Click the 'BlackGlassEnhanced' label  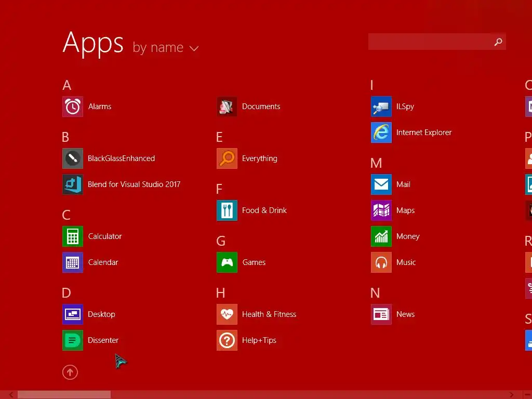coord(122,158)
